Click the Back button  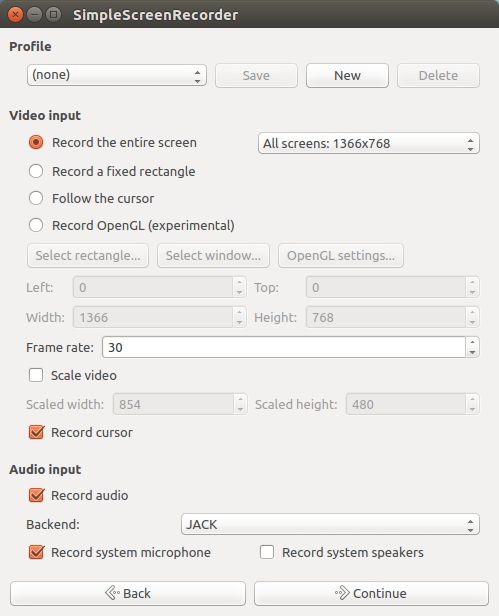coord(128,593)
